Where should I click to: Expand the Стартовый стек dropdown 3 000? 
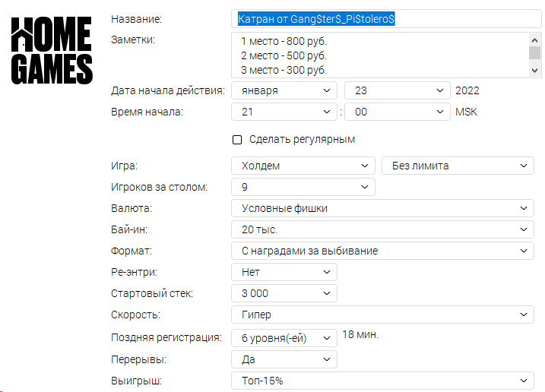(x=284, y=293)
